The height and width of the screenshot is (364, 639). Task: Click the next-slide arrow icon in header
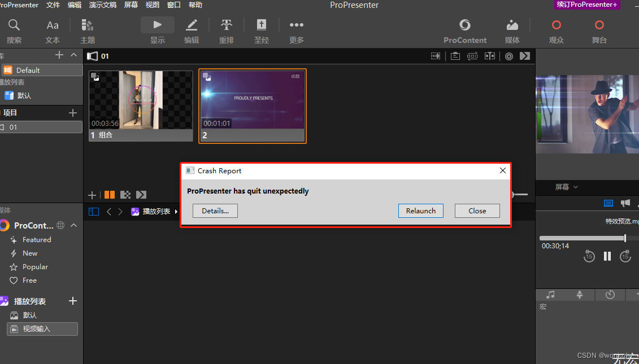[525, 56]
